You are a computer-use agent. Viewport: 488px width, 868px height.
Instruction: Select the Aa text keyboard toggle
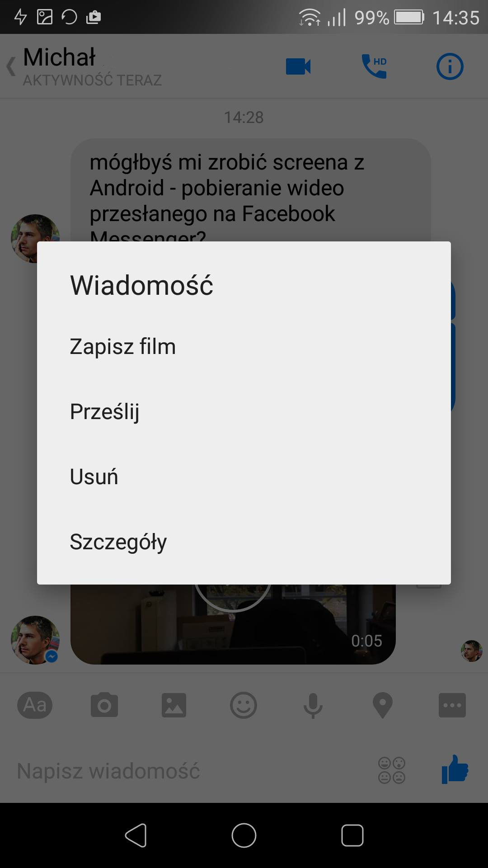tap(35, 705)
